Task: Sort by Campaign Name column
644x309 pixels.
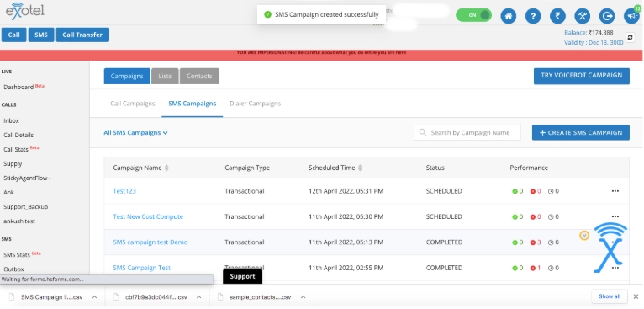Action: pyautogui.click(x=166, y=168)
